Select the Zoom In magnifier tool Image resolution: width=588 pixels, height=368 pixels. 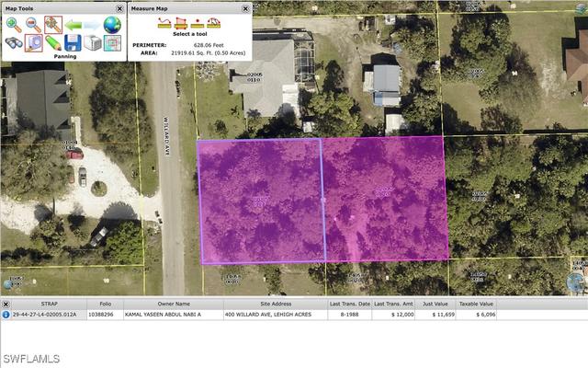14,25
